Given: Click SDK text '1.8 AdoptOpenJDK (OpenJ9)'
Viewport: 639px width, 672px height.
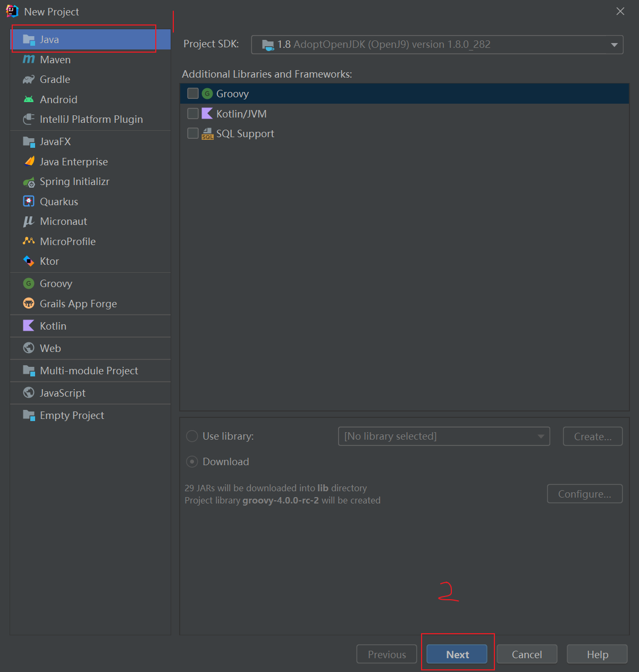Looking at the screenshot, I should (x=343, y=45).
